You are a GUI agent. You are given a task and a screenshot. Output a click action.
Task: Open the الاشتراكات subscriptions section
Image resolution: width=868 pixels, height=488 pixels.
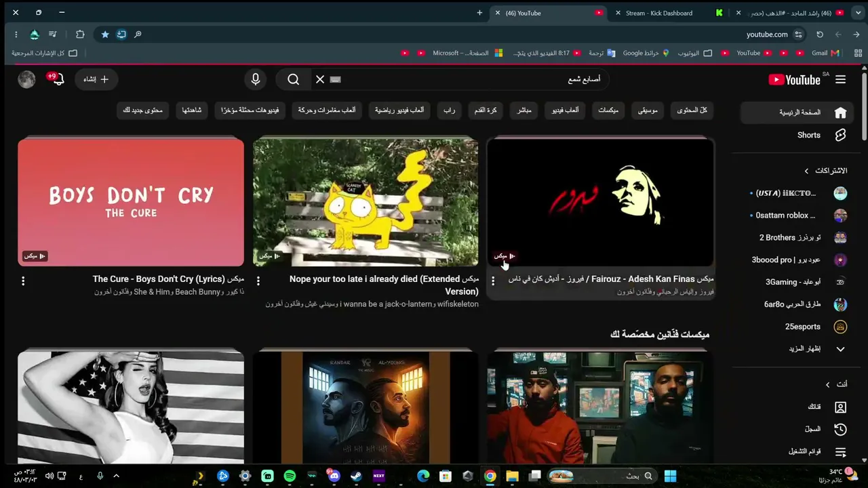(x=825, y=171)
